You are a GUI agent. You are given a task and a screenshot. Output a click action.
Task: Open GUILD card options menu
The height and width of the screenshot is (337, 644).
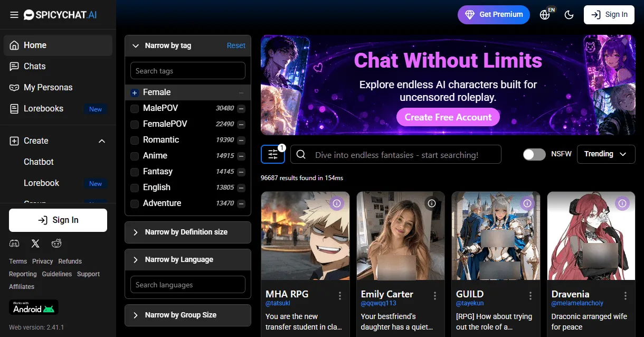531,296
